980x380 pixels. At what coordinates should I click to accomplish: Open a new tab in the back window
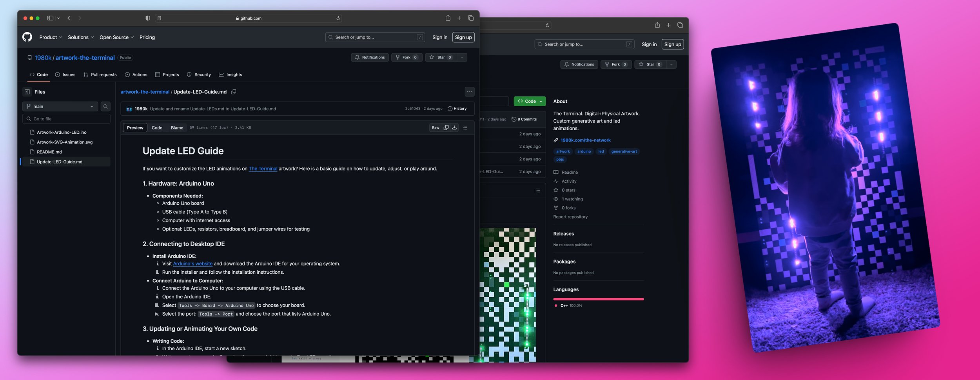pyautogui.click(x=668, y=25)
